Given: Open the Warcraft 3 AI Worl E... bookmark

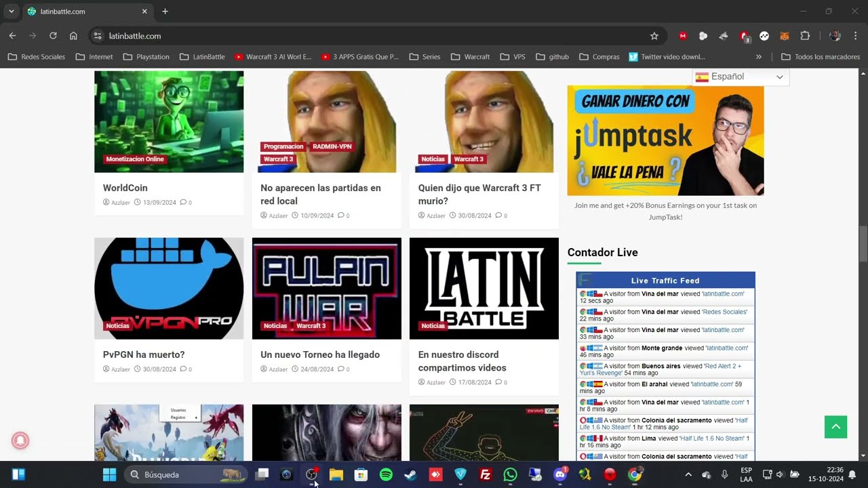Looking at the screenshot, I should coord(273,57).
